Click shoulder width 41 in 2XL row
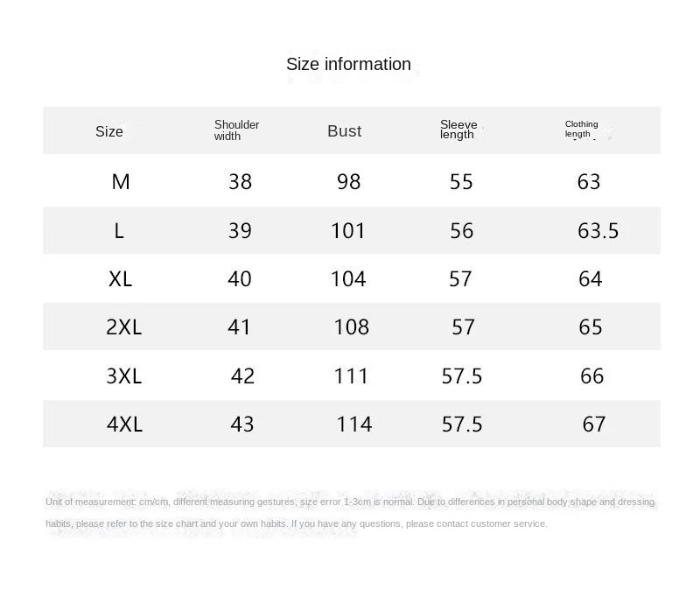 pos(239,327)
